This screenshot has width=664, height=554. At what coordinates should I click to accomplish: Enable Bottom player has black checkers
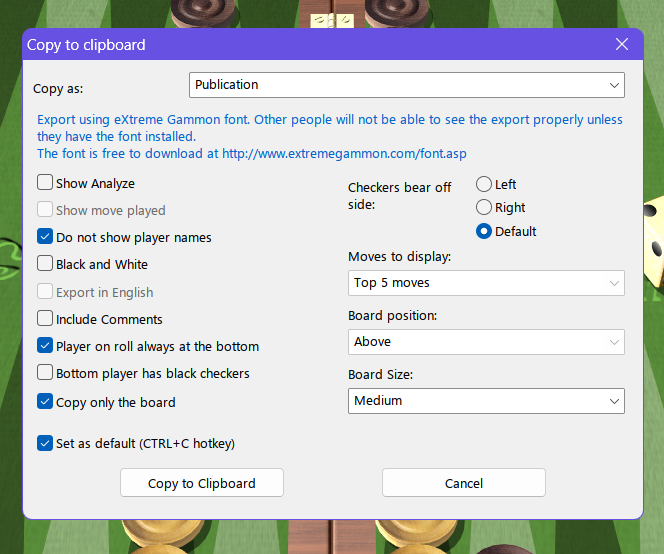point(45,372)
